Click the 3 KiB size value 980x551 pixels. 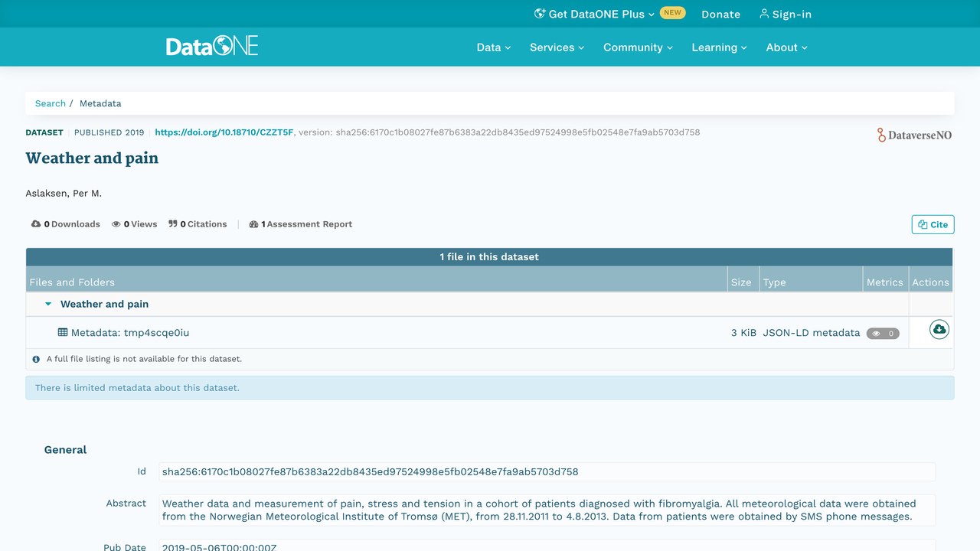click(743, 333)
